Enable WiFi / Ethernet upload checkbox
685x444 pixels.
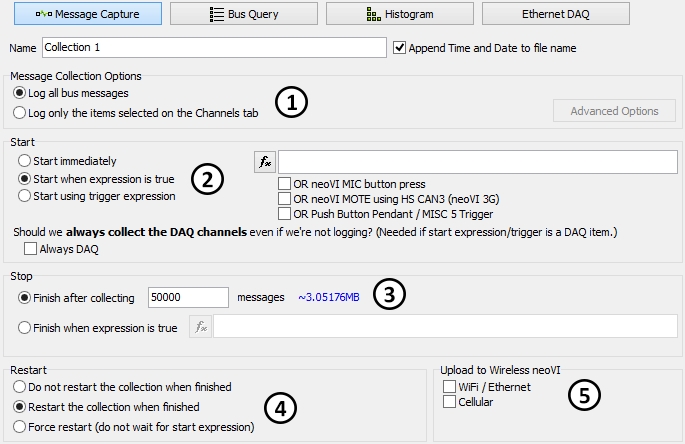(449, 386)
